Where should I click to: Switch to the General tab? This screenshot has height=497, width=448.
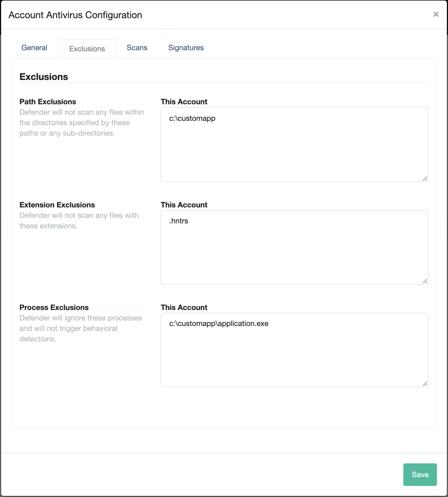pos(34,48)
